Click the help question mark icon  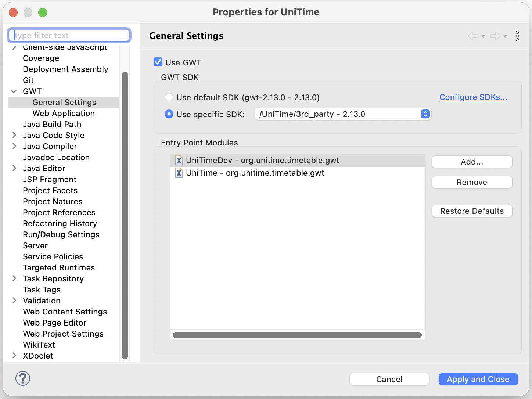pyautogui.click(x=23, y=378)
